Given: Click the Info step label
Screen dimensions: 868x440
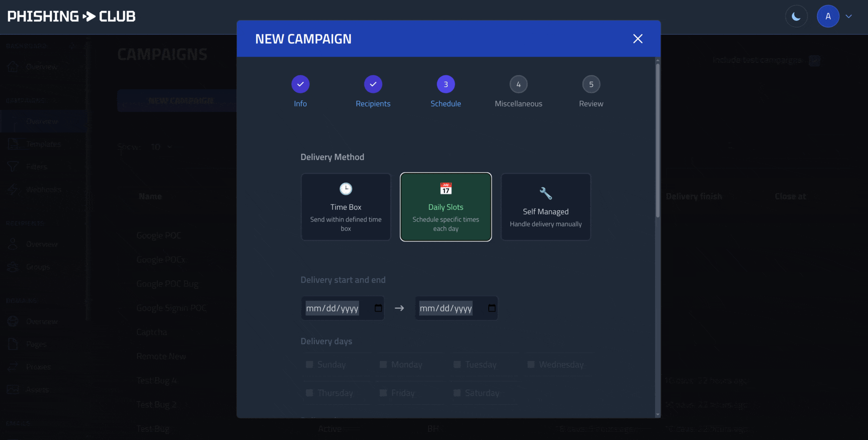Looking at the screenshot, I should [x=300, y=104].
